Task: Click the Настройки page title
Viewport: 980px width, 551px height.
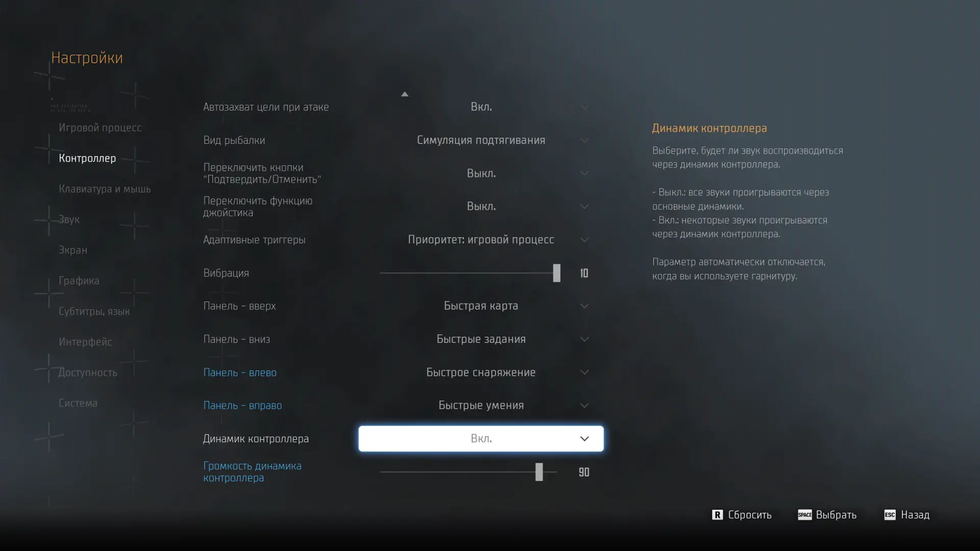Action: (87, 58)
